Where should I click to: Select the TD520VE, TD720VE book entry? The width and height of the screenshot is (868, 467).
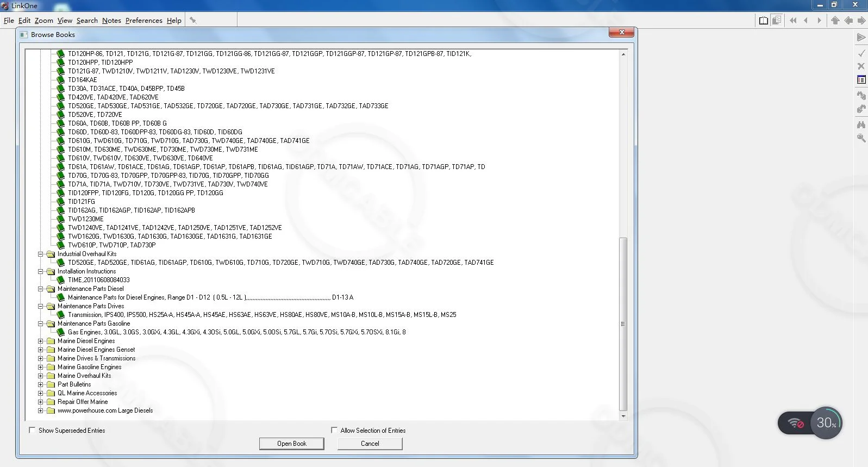click(x=95, y=115)
